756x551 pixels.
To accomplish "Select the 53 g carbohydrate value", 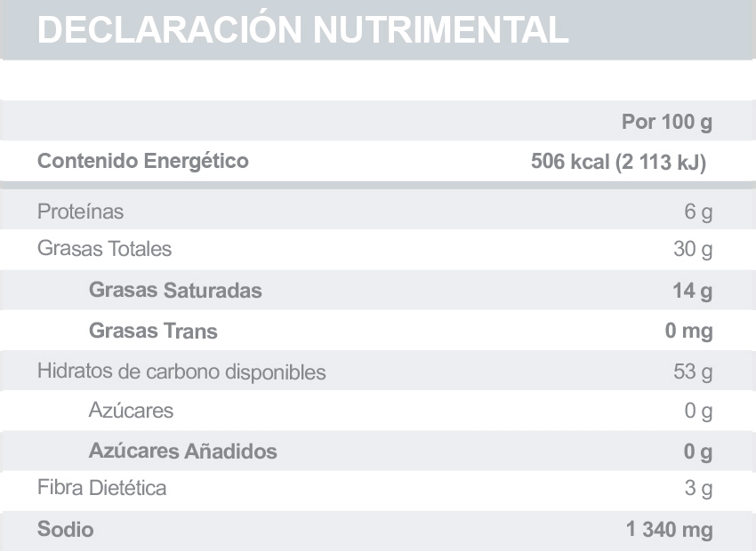I will 693,371.
